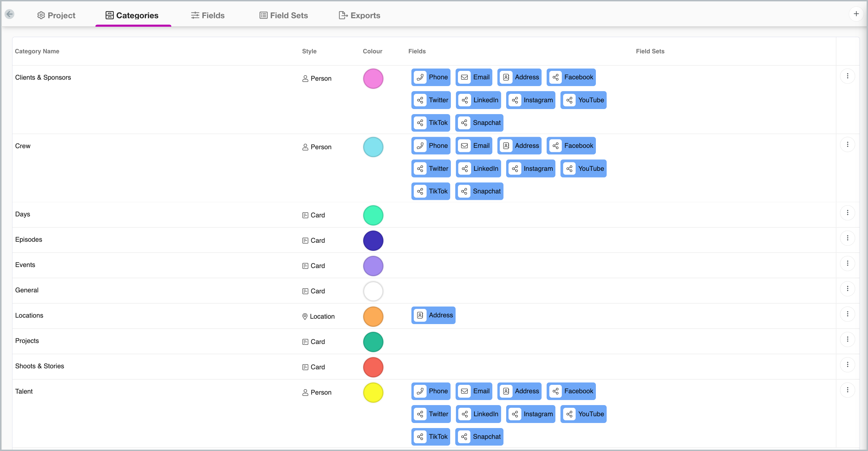Click Twitter chip in Clients & Sponsors row
Image resolution: width=868 pixels, height=451 pixels.
pos(431,100)
